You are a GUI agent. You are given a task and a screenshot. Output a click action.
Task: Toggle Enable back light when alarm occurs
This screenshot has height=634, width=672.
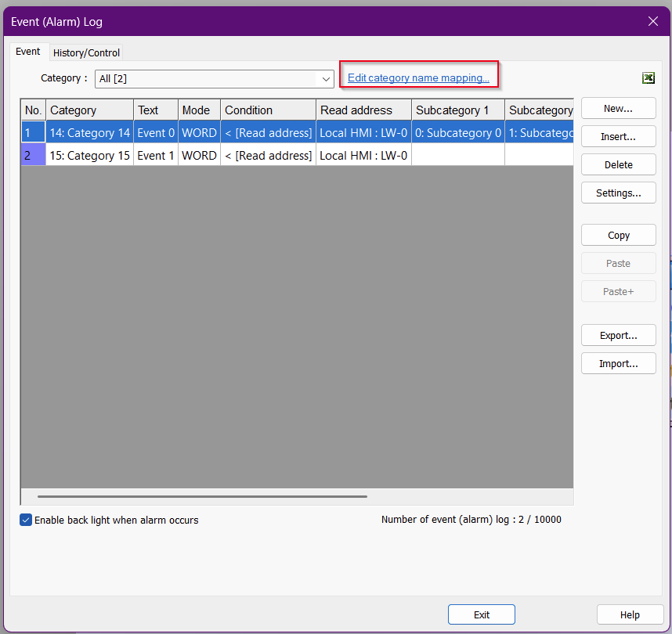tap(26, 520)
